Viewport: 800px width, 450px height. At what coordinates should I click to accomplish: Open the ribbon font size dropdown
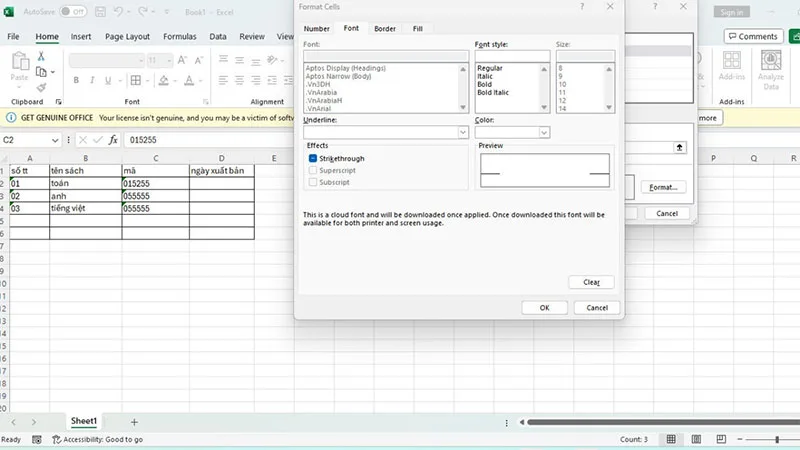tap(169, 61)
